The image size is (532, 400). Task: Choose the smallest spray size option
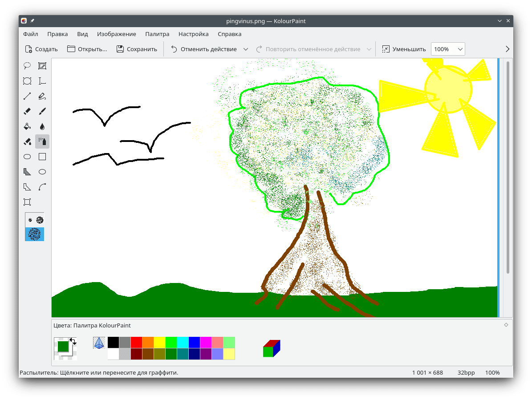pyautogui.click(x=30, y=220)
